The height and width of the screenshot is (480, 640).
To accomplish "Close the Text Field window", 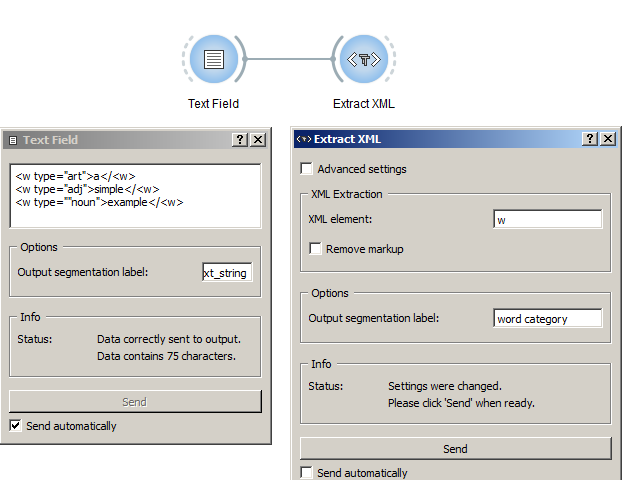I will click(258, 140).
